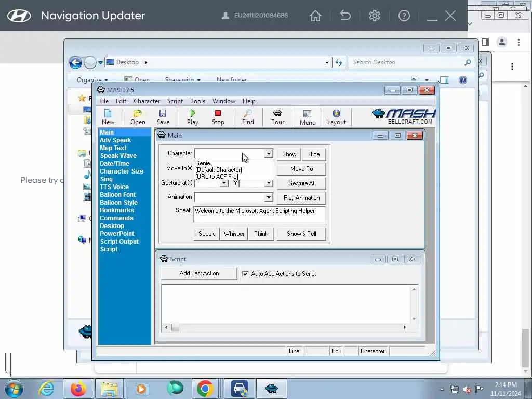The width and height of the screenshot is (532, 399).
Task: Click the Show & Tell button
Action: [302, 234]
